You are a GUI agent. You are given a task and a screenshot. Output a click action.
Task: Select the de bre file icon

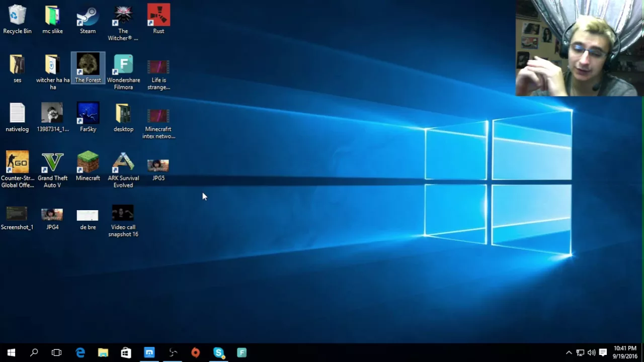tap(88, 220)
